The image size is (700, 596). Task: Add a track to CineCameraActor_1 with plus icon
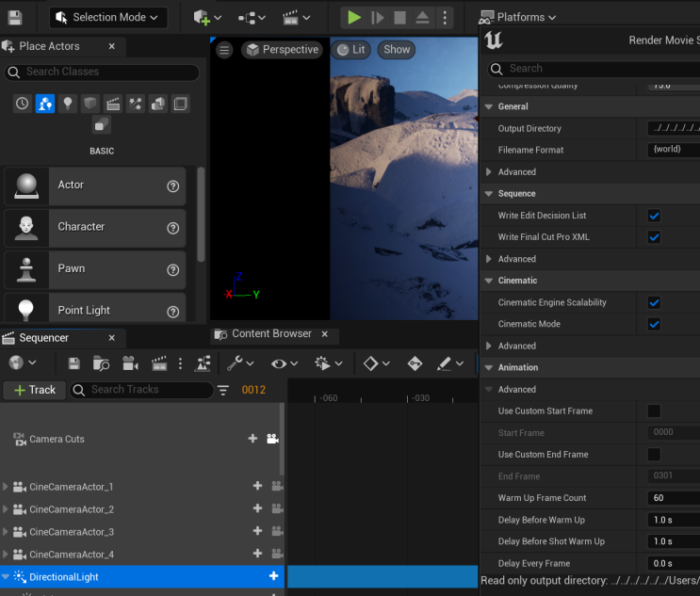tap(257, 487)
